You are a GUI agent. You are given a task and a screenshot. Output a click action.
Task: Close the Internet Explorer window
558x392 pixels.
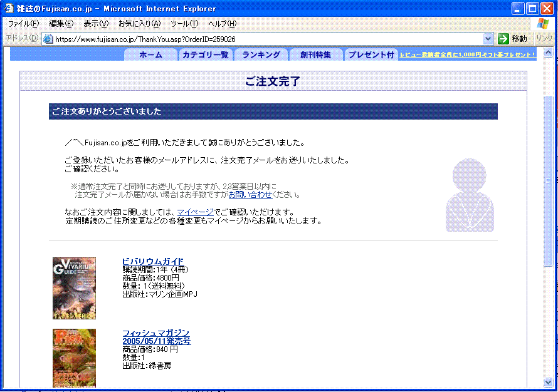coord(547,9)
